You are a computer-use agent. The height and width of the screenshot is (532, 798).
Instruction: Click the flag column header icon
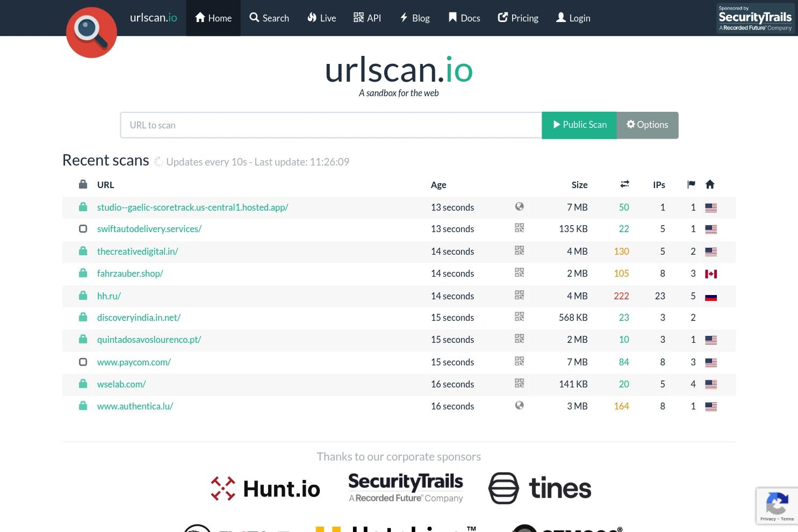click(x=691, y=184)
